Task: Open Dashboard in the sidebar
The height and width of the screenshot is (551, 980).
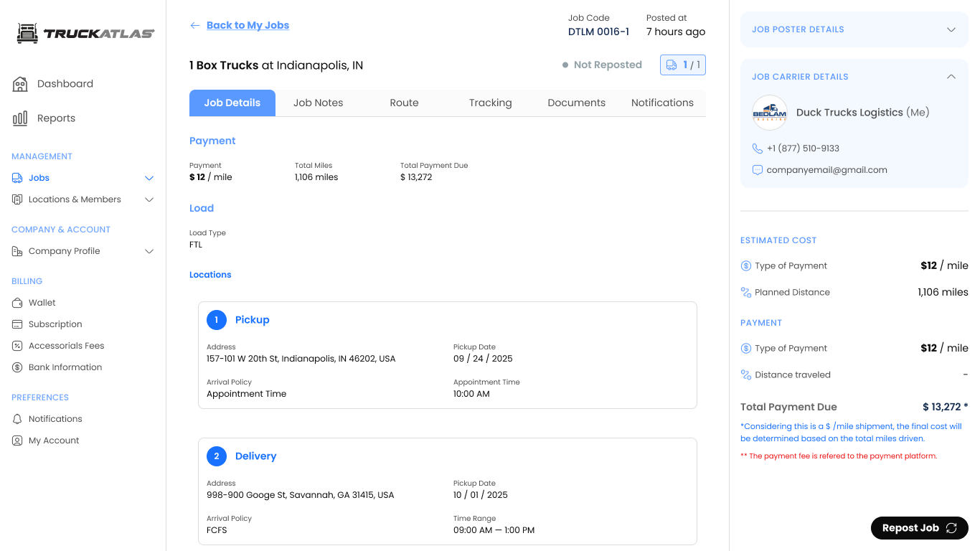Action: click(65, 84)
